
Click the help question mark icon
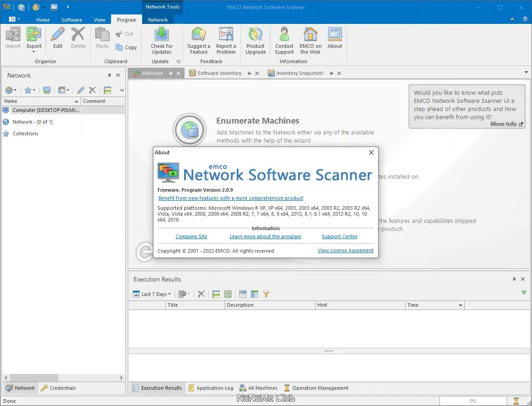(x=524, y=19)
